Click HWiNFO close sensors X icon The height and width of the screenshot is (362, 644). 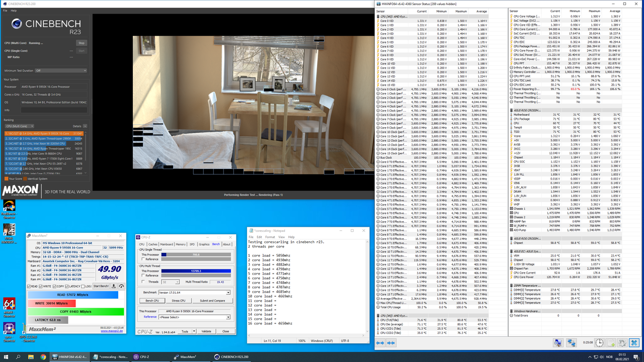pos(634,343)
